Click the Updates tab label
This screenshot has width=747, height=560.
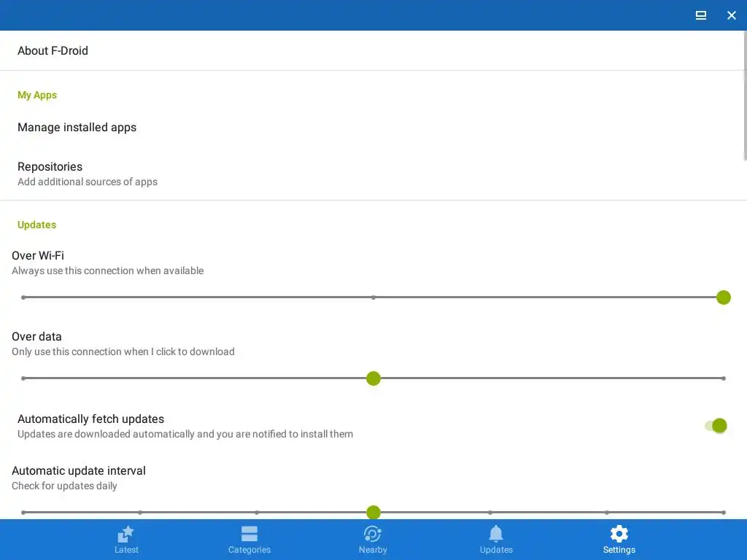[496, 550]
